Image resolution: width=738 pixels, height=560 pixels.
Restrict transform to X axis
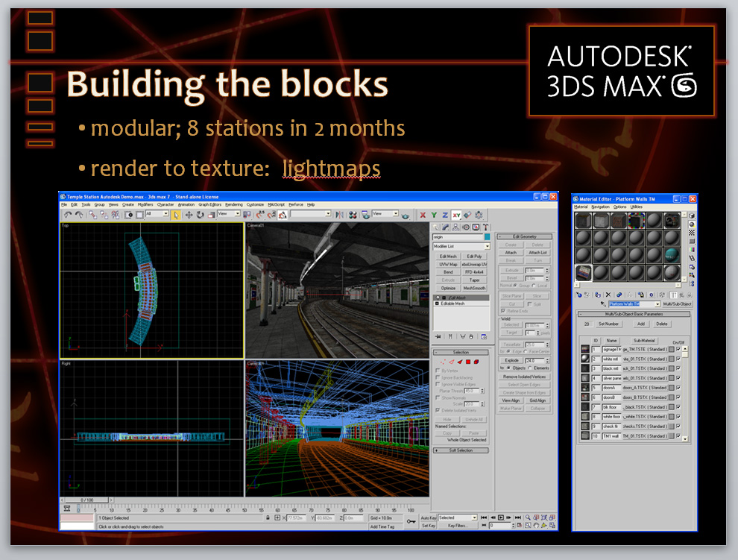coord(423,215)
